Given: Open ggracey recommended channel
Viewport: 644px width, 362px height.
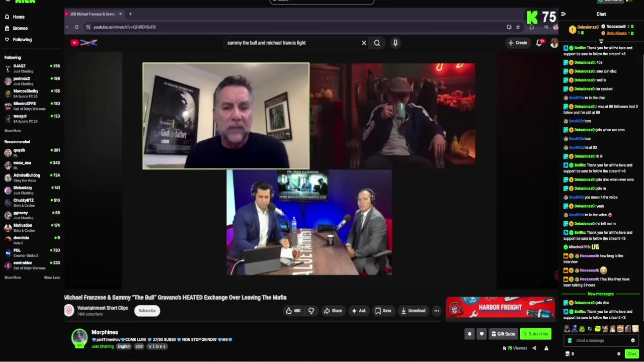Looking at the screenshot, I should [x=32, y=215].
